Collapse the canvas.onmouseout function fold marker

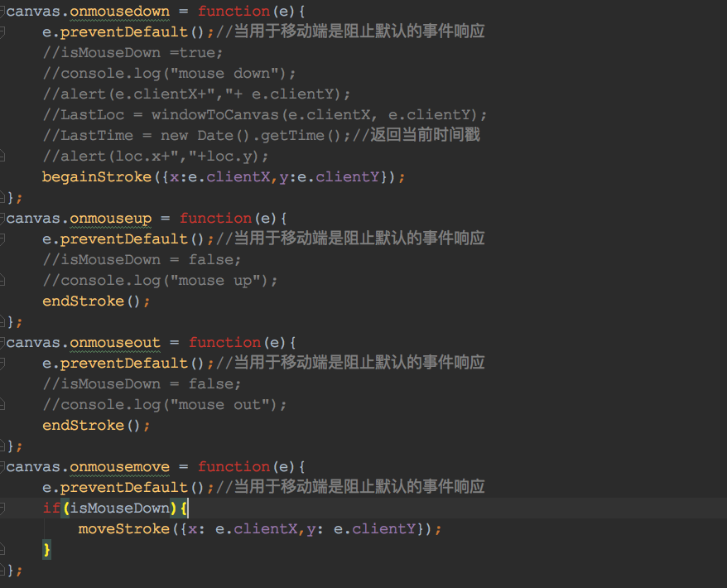(x=2, y=342)
